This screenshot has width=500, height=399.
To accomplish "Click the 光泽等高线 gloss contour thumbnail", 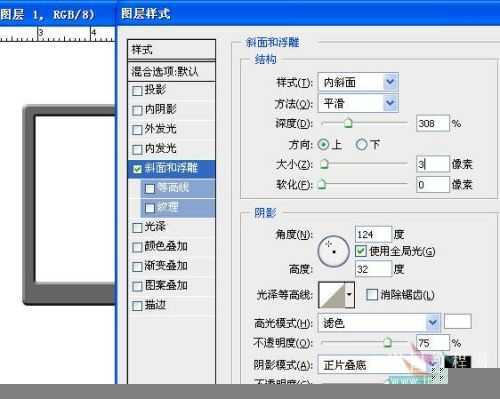I will point(332,295).
